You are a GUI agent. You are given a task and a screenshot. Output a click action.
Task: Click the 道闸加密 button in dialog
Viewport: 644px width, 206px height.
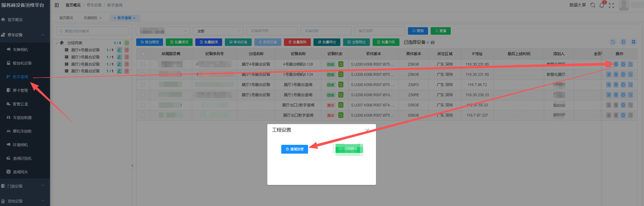click(x=294, y=149)
